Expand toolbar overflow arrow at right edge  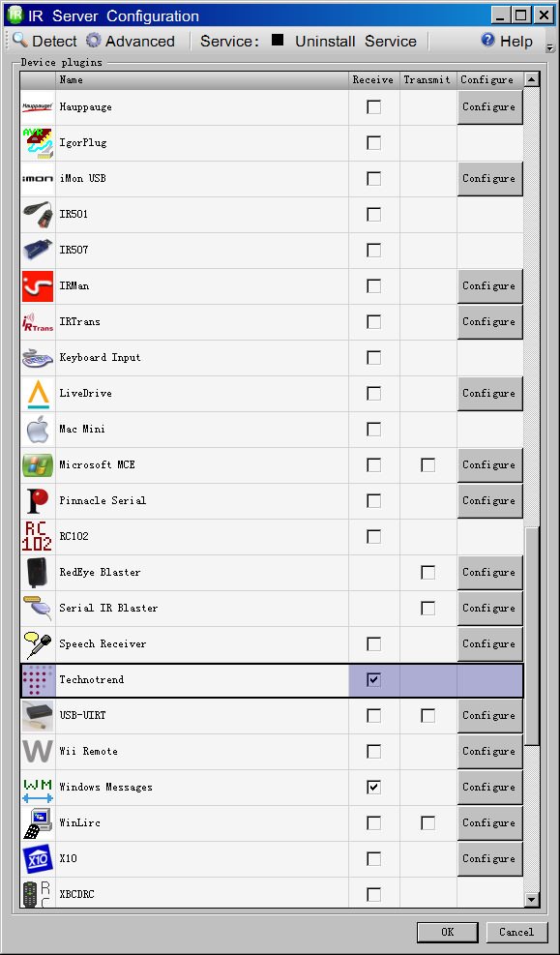(549, 47)
